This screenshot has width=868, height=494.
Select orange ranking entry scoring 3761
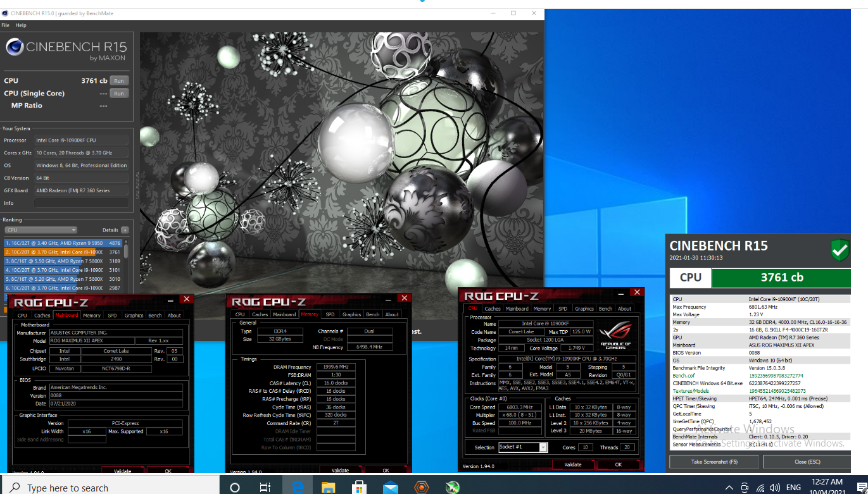click(63, 252)
